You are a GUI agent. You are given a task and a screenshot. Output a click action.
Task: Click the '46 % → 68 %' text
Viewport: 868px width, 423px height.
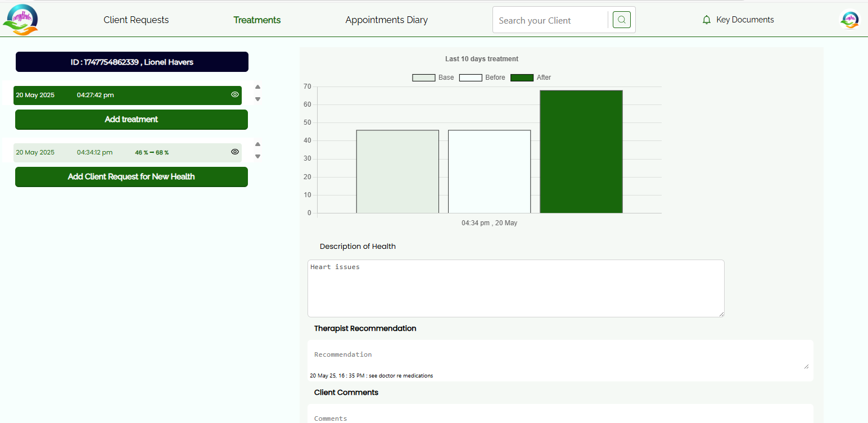point(152,152)
